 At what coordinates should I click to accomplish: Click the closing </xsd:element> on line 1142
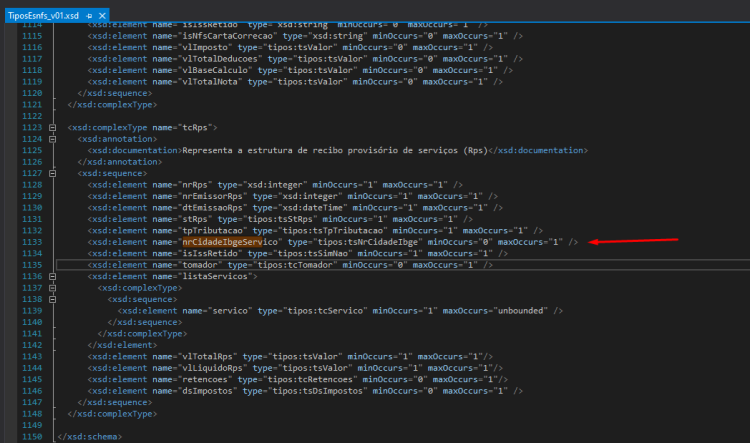tap(122, 345)
